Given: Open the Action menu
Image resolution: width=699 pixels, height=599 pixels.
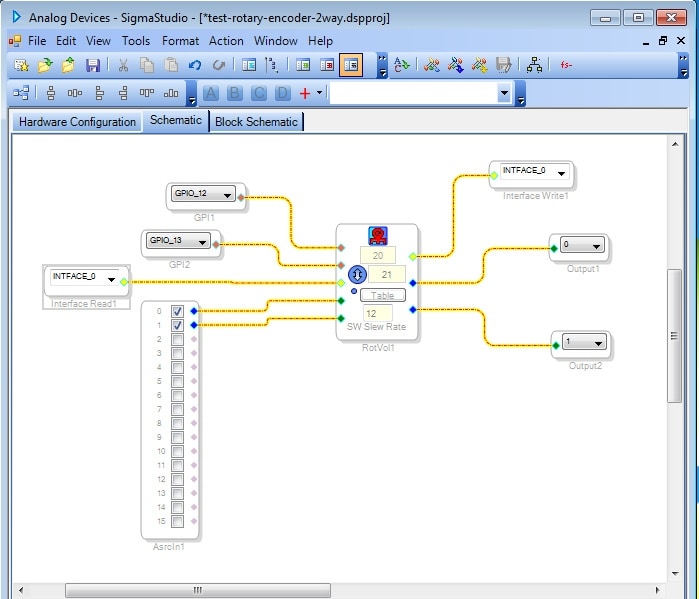Looking at the screenshot, I should point(226,41).
